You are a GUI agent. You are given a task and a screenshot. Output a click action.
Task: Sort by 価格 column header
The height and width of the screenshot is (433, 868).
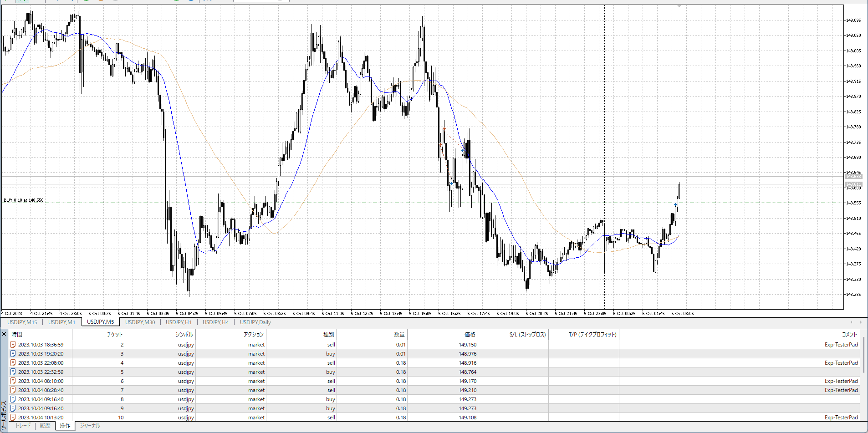[x=470, y=334]
